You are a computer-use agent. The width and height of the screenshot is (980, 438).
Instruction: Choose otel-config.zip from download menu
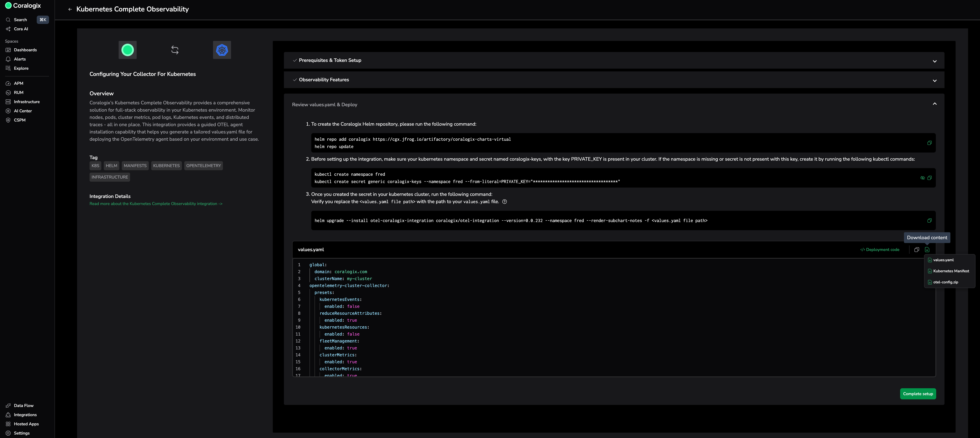point(945,282)
